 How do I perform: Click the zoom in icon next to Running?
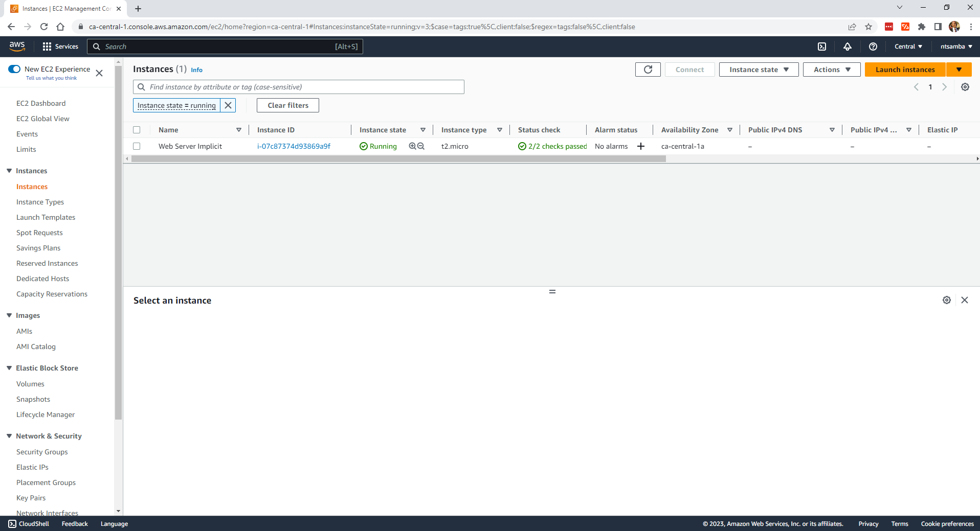tap(412, 146)
